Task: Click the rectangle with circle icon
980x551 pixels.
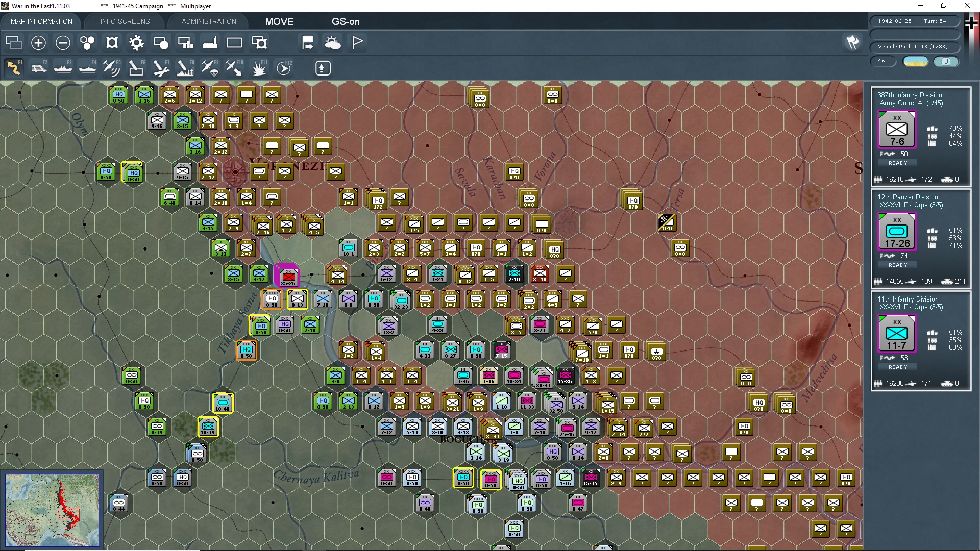Action: (x=161, y=43)
